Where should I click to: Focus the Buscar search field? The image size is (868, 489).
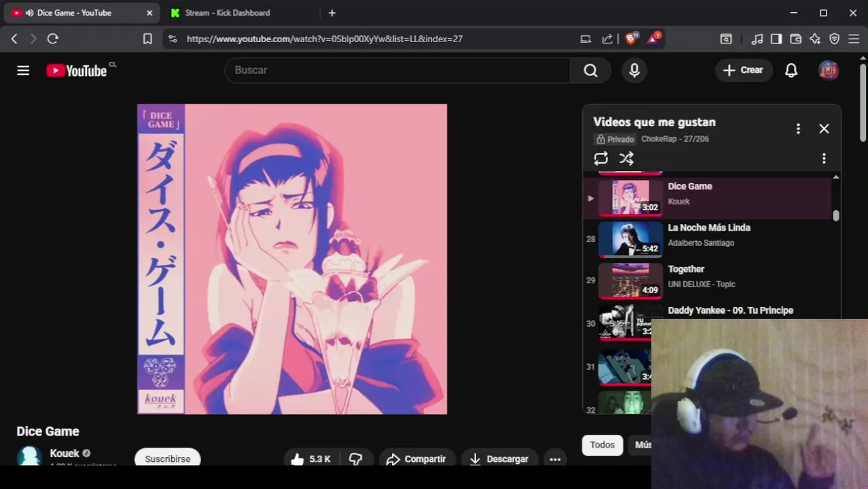397,70
